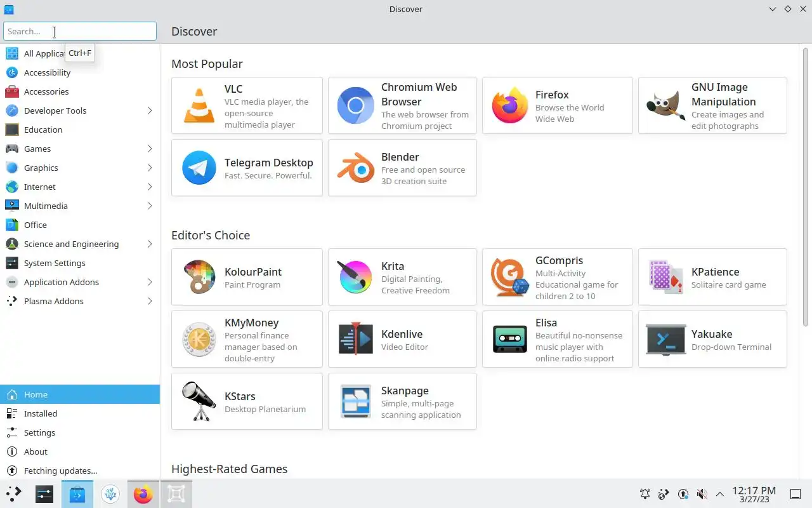The height and width of the screenshot is (508, 812).
Task: Expand the Developer Tools category
Action: click(x=150, y=110)
